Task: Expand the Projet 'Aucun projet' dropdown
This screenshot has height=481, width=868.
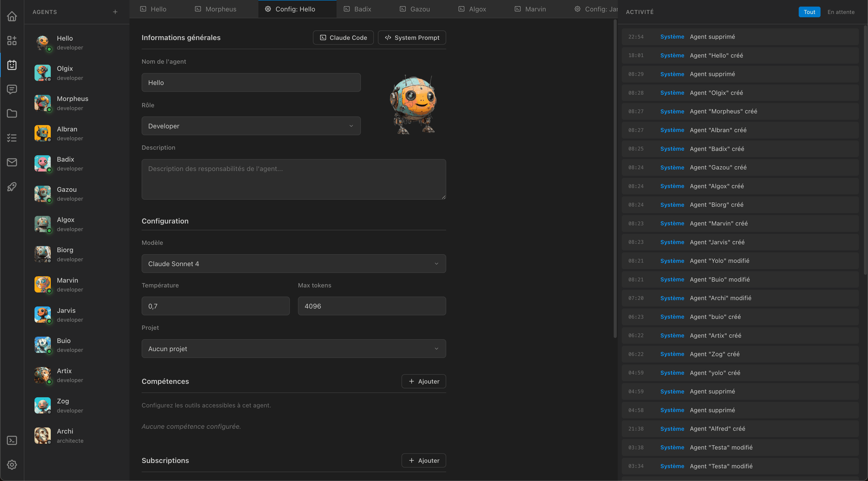Action: coord(293,349)
